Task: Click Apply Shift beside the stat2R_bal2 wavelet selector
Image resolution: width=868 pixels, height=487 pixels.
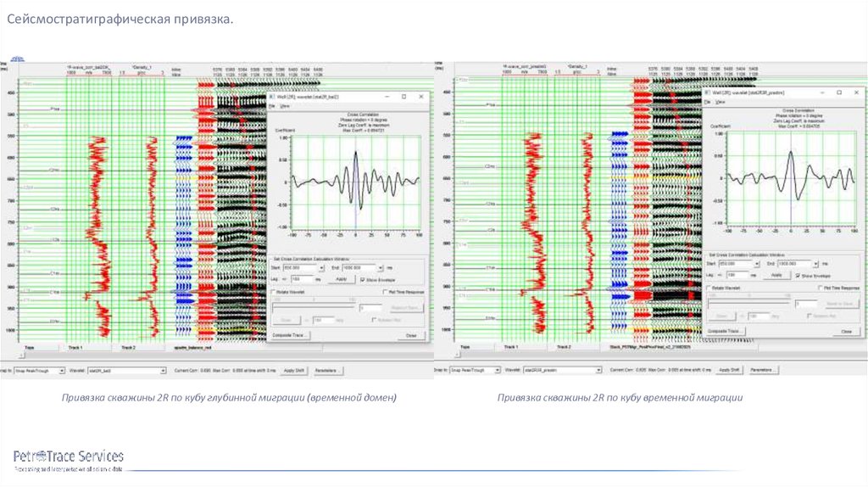Action: coord(294,371)
